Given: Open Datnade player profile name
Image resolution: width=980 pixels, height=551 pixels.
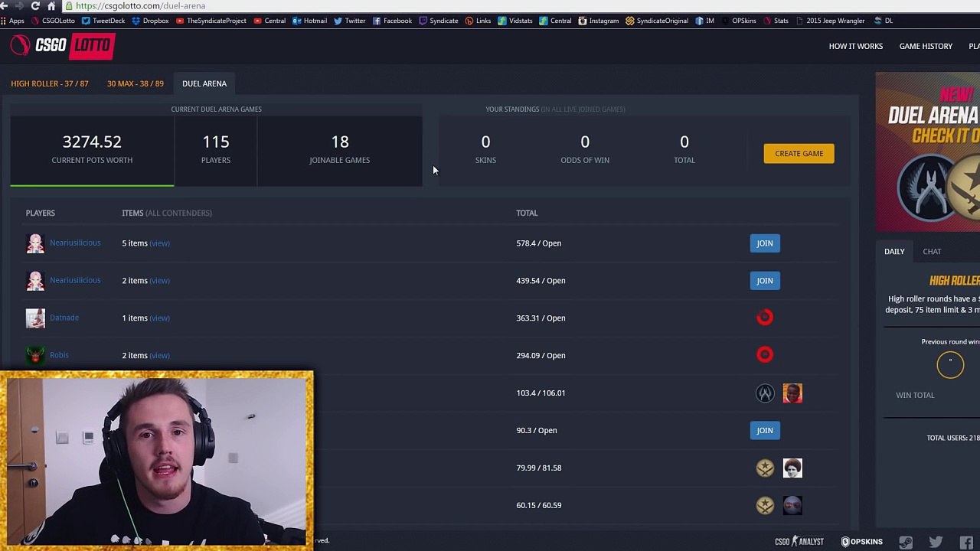Looking at the screenshot, I should (64, 318).
